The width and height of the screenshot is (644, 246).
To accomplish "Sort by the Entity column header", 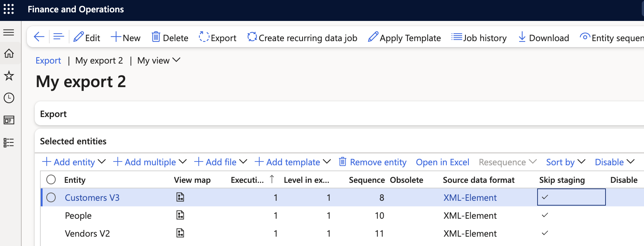I will click(75, 180).
